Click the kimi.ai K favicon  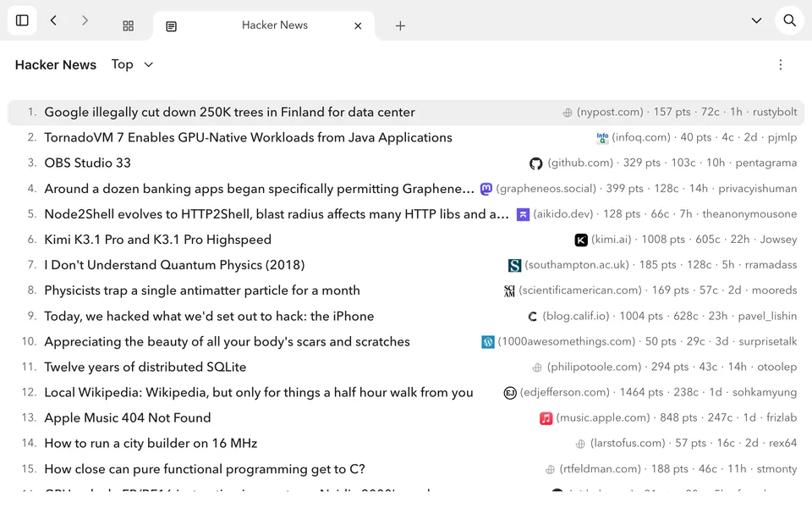[581, 240]
